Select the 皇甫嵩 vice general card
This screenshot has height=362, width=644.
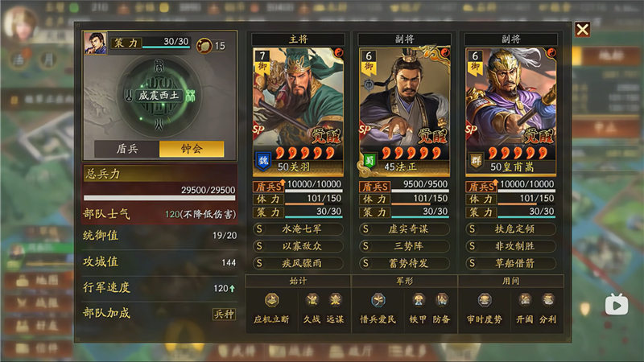pos(510,112)
